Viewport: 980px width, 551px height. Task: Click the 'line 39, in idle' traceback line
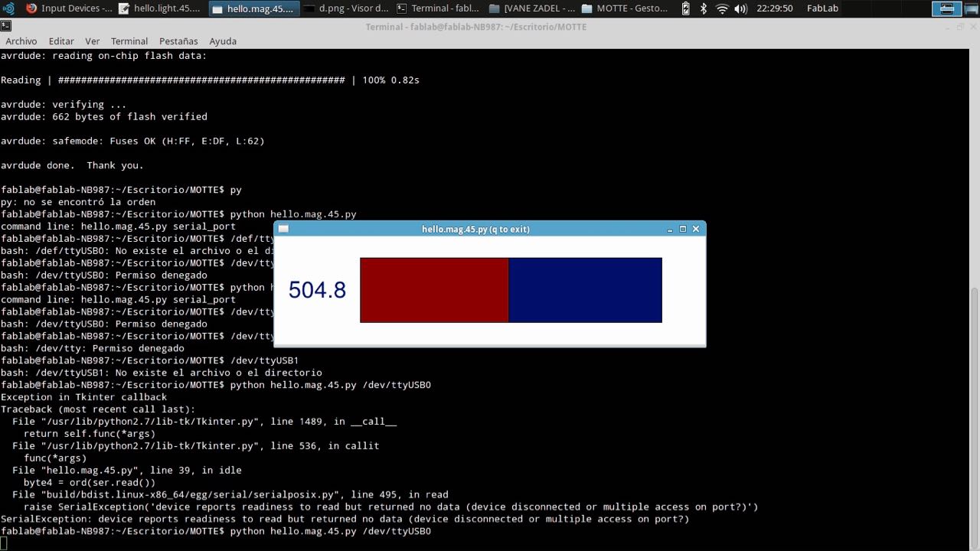[126, 470]
